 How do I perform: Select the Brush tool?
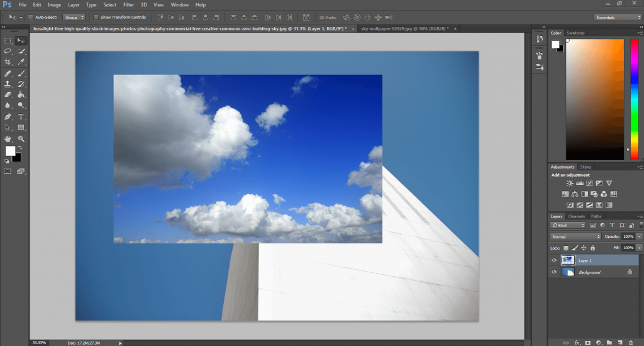21,74
